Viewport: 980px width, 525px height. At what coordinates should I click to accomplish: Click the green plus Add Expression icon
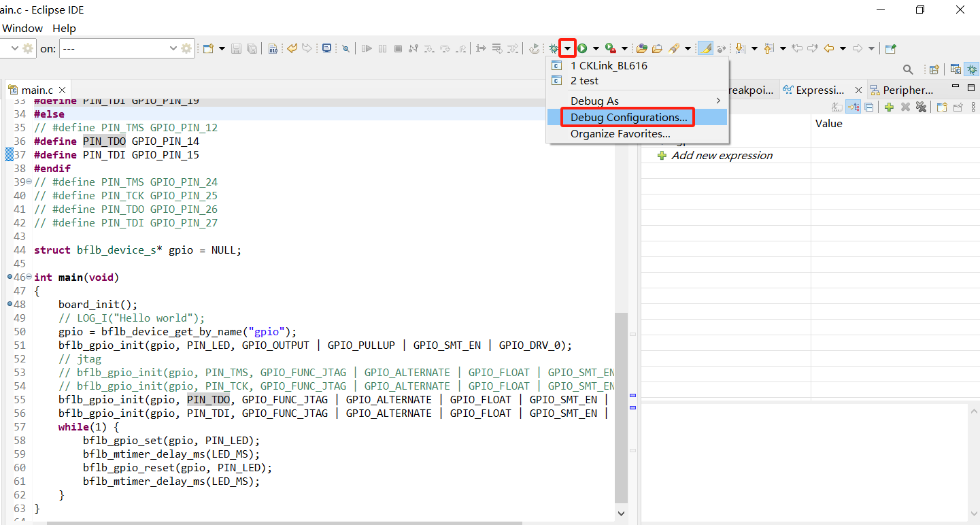point(888,107)
